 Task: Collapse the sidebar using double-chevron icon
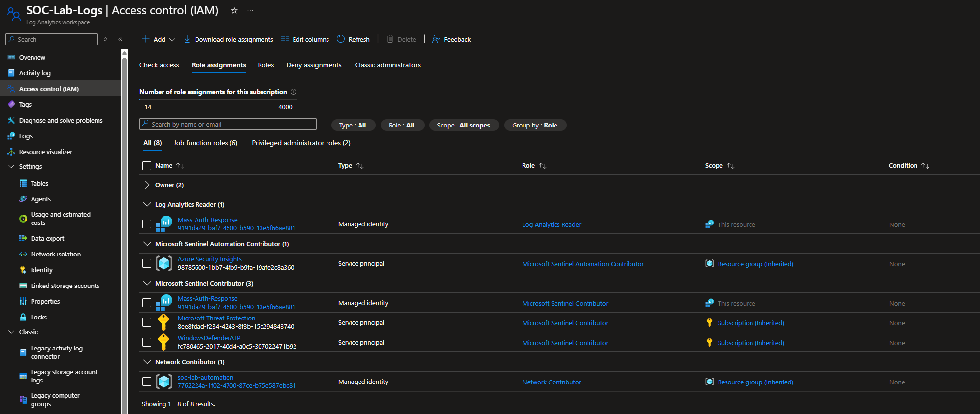[120, 39]
